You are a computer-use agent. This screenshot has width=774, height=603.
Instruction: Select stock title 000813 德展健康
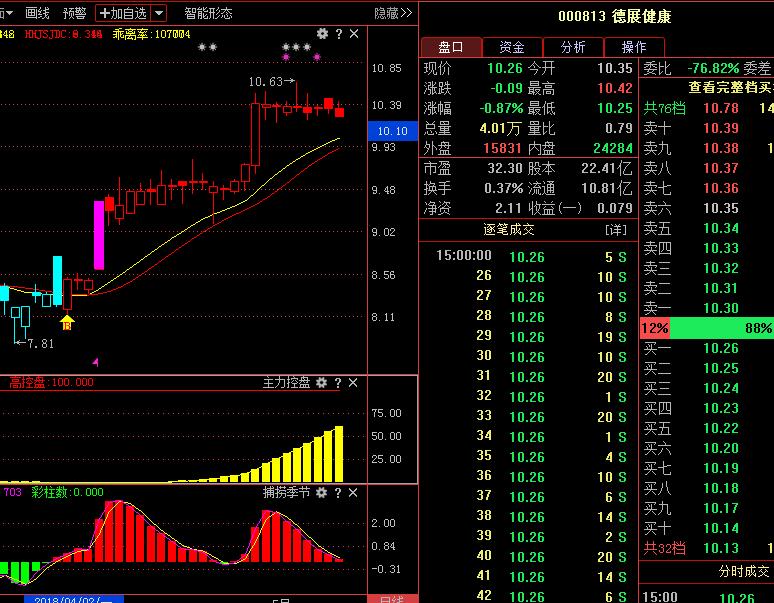[615, 17]
